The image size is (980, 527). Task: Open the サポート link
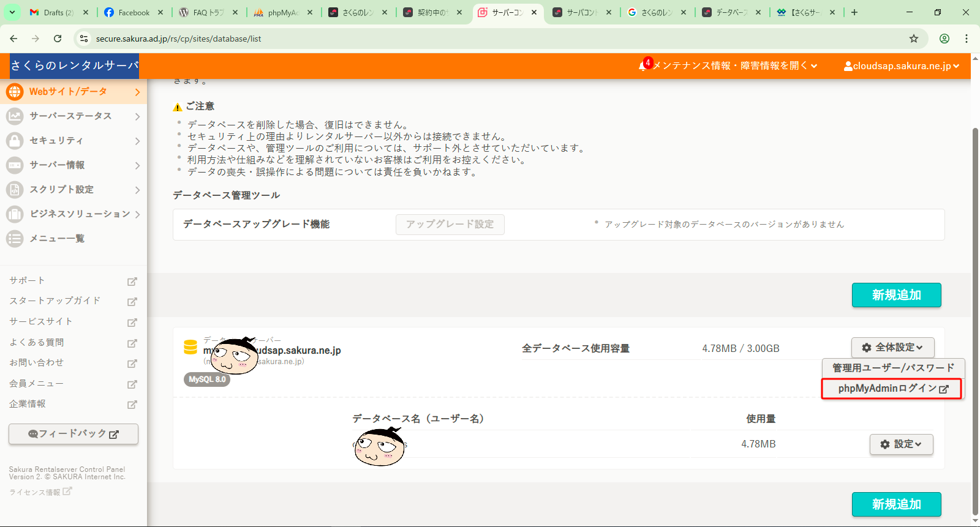27,280
